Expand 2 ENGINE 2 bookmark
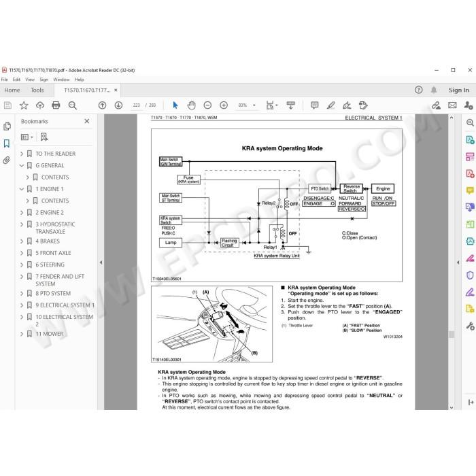 [x=22, y=212]
